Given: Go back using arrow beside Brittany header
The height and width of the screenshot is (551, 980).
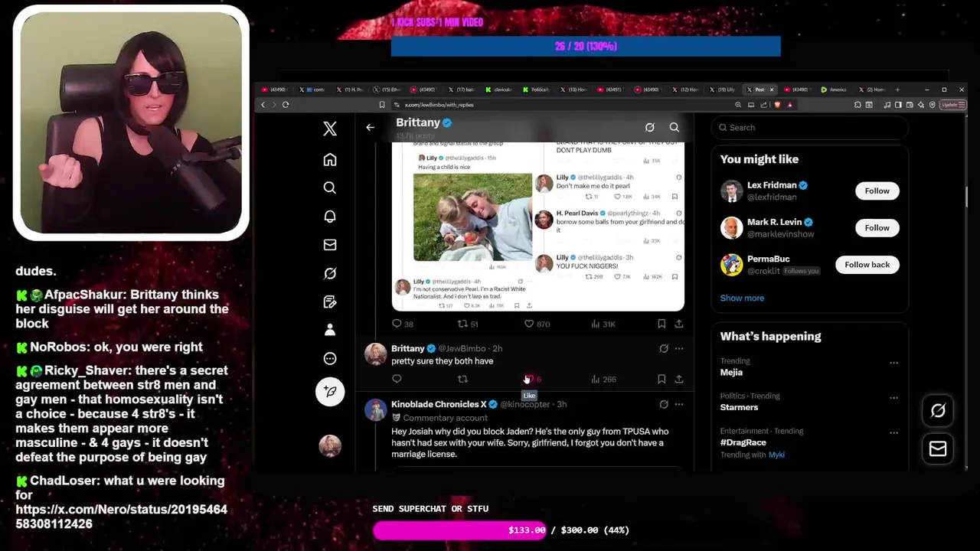Looking at the screenshot, I should point(370,127).
